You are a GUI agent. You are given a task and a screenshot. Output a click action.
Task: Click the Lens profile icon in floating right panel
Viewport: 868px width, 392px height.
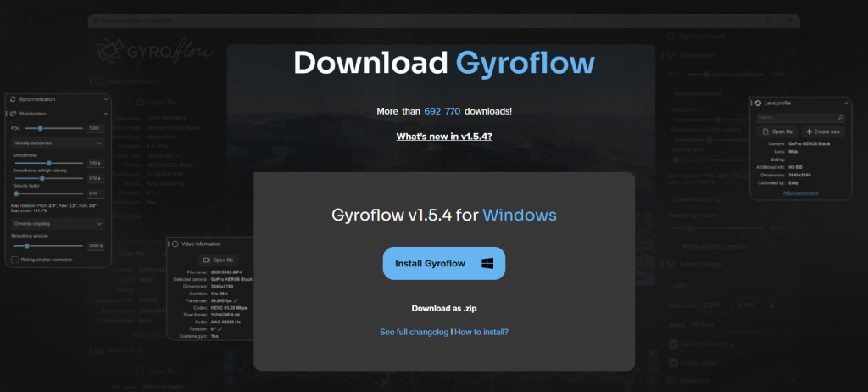(758, 104)
